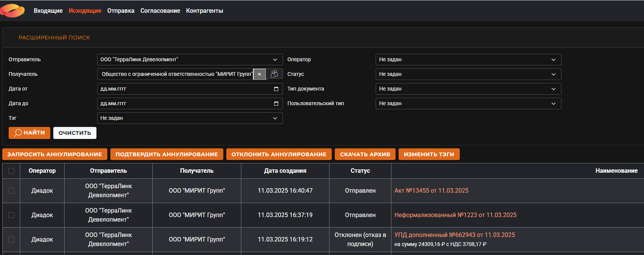Image resolution: width=644 pixels, height=255 pixels.
Task: Click the Отправитель column header
Action: point(108,171)
